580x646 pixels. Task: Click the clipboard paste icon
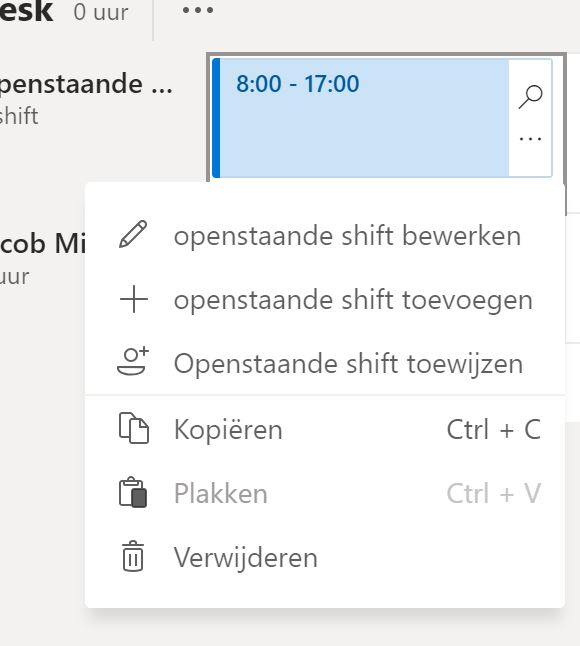click(133, 492)
